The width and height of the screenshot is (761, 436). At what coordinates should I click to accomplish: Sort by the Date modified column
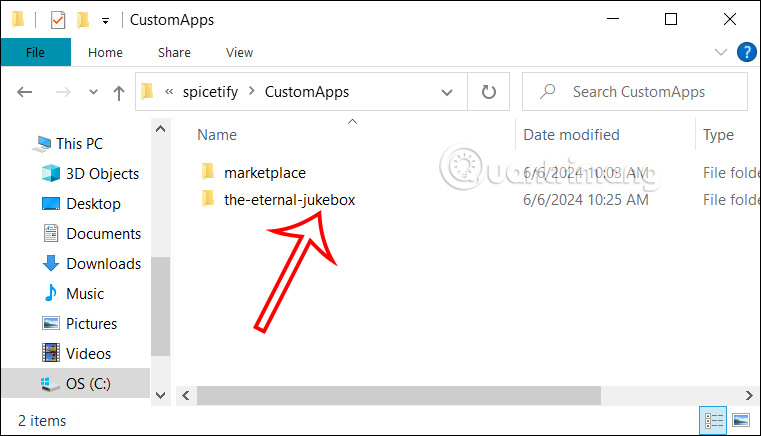(x=571, y=134)
